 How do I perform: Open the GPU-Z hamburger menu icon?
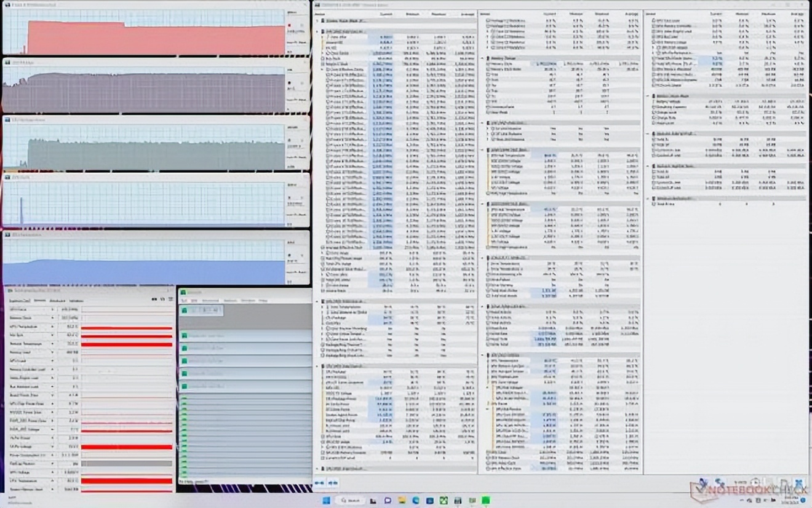(169, 300)
